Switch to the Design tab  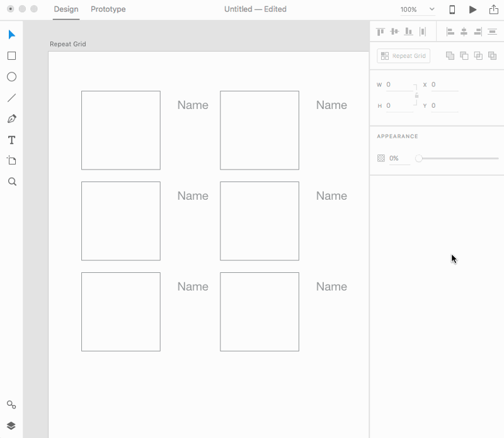pos(66,9)
